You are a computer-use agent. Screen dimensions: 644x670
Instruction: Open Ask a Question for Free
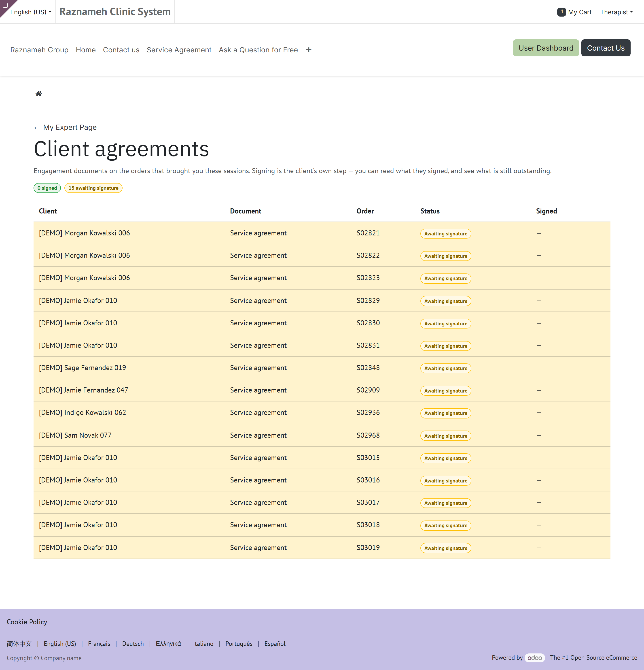pyautogui.click(x=258, y=50)
